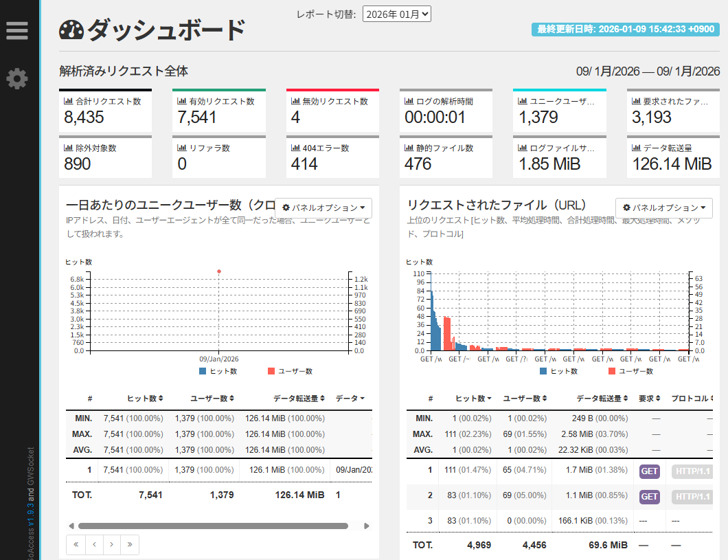Image resolution: width=728 pixels, height=560 pixels.
Task: Toggle ユーザー数 legend in unique users chart
Action: [291, 371]
